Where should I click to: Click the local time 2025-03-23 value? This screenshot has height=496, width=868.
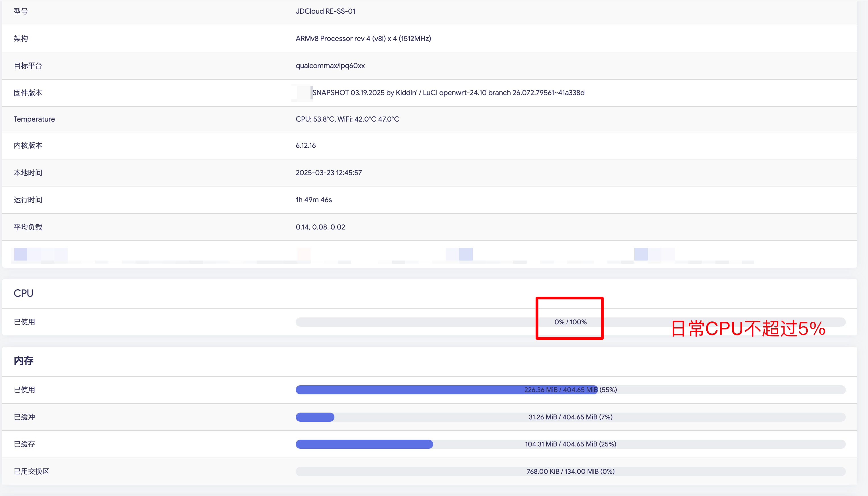pos(328,173)
